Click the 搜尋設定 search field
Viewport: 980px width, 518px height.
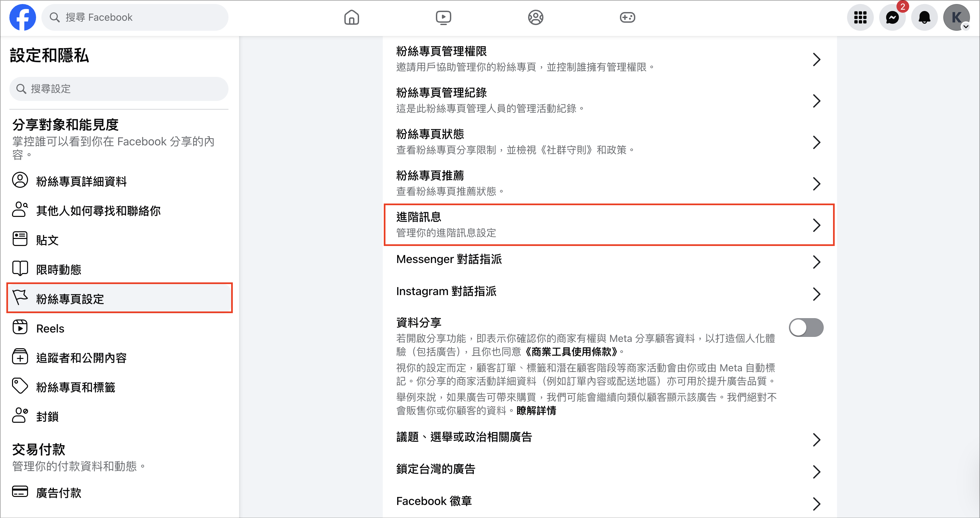119,89
